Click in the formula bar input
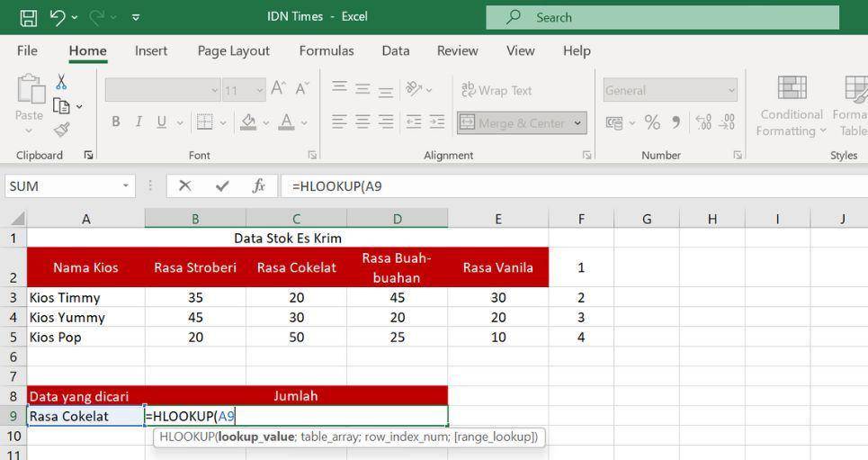Image resolution: width=868 pixels, height=460 pixels. point(574,186)
